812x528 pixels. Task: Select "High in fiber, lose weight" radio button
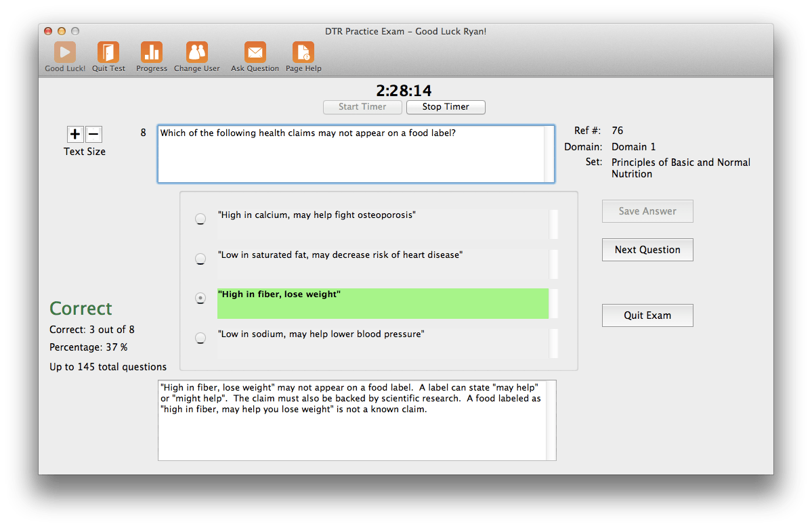pyautogui.click(x=200, y=298)
